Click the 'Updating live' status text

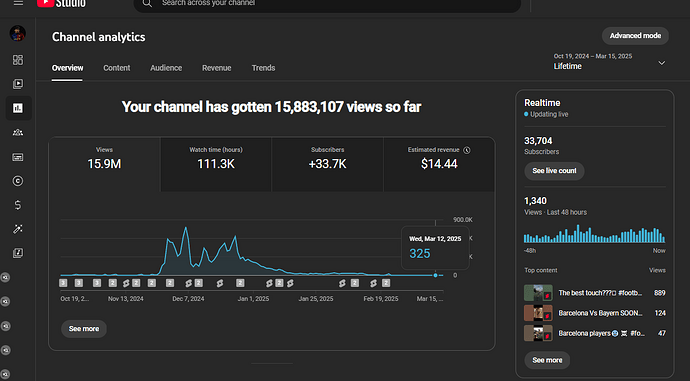point(549,114)
